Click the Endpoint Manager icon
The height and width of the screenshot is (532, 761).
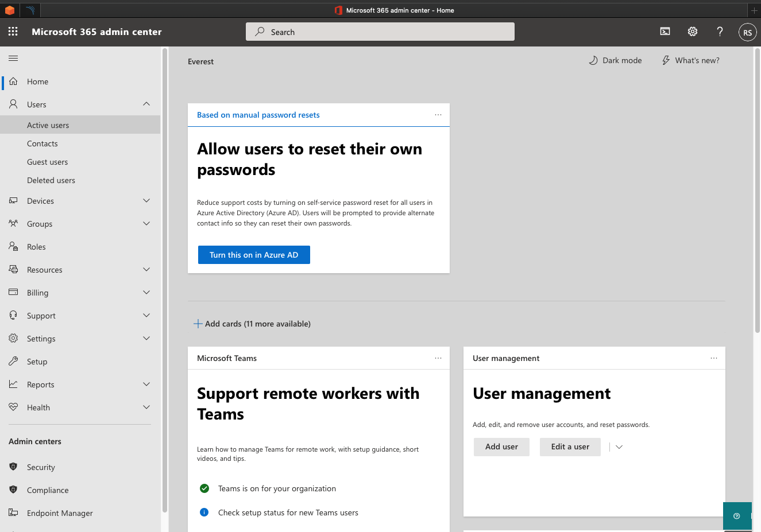click(x=13, y=512)
